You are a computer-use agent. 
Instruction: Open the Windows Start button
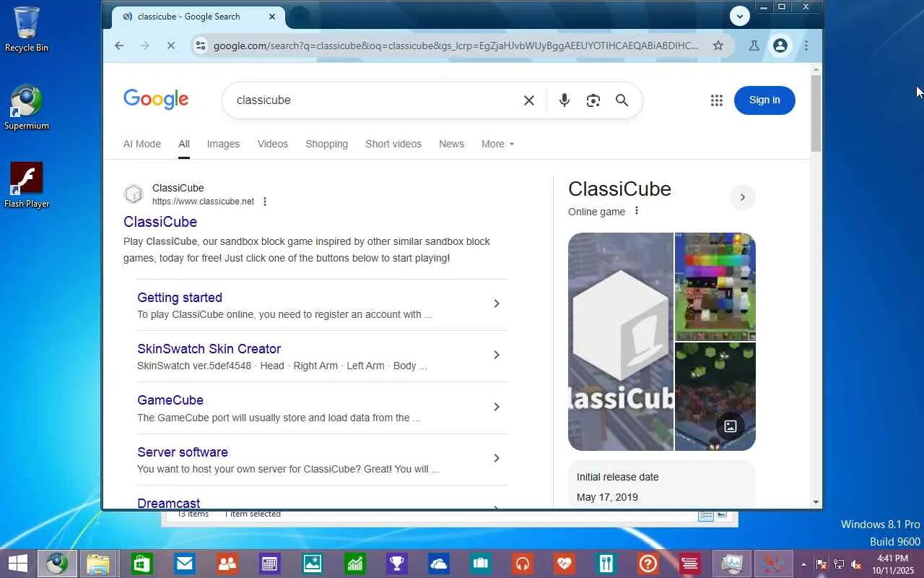point(18,564)
